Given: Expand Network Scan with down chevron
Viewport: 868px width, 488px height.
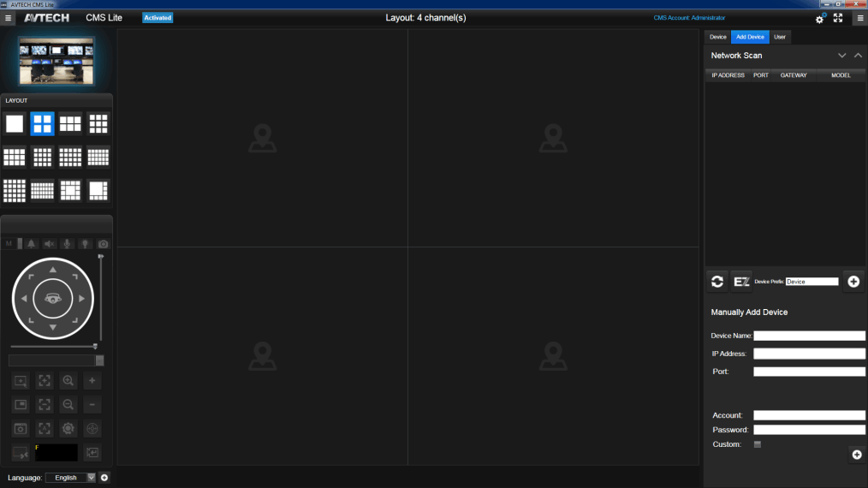Looking at the screenshot, I should coord(841,56).
